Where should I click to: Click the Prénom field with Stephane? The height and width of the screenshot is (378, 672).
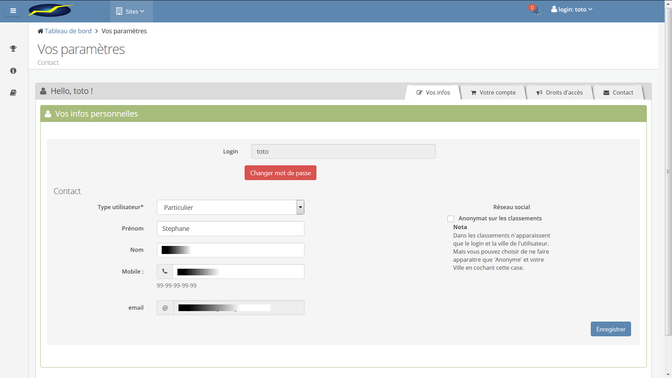[231, 228]
